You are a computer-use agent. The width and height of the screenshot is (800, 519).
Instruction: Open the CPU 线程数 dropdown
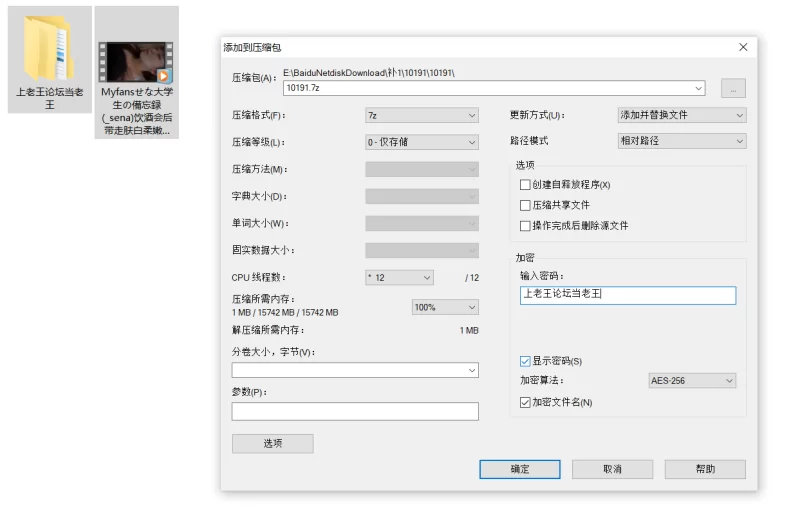click(399, 277)
